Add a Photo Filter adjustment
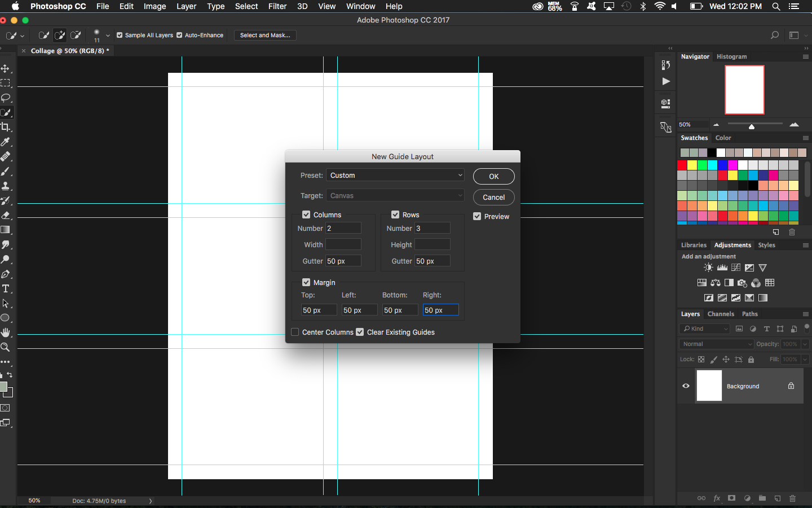Viewport: 812px width, 508px height. tap(743, 283)
